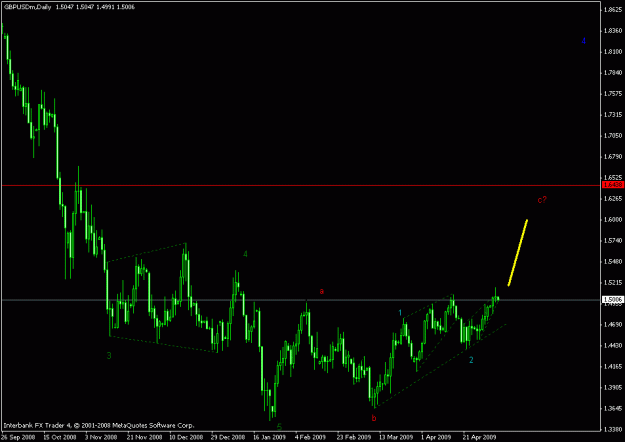The width and height of the screenshot is (625, 442).
Task: Select the red horizontal resistance line
Action: 301,185
